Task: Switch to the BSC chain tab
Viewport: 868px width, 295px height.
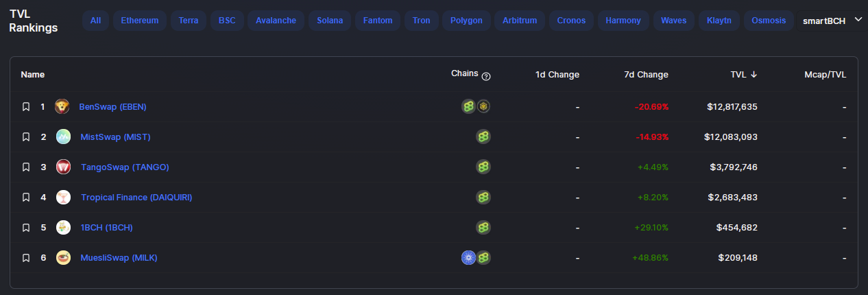Action: 227,21
